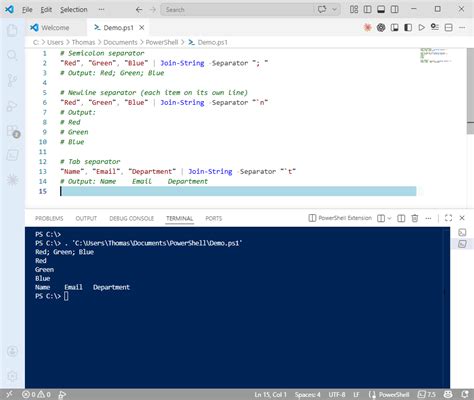Image resolution: width=474 pixels, height=400 pixels.
Task: Switch to the DEBUG CONSOLE tab
Action: tap(131, 218)
